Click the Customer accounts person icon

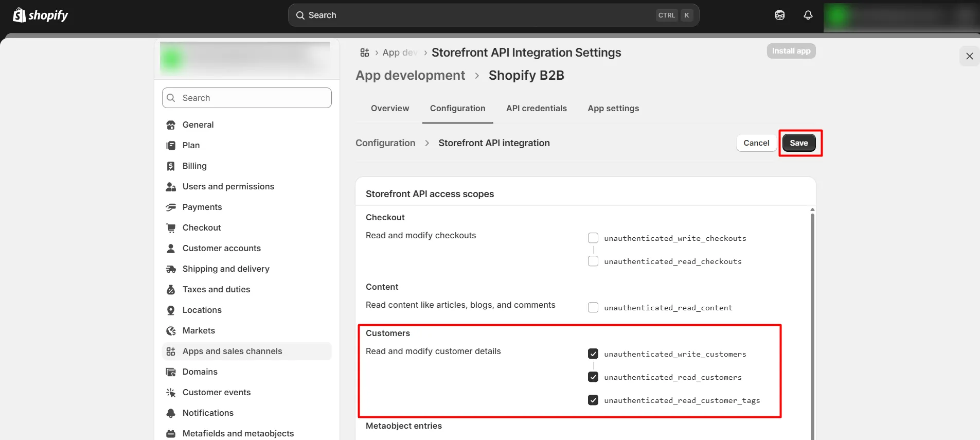(171, 249)
